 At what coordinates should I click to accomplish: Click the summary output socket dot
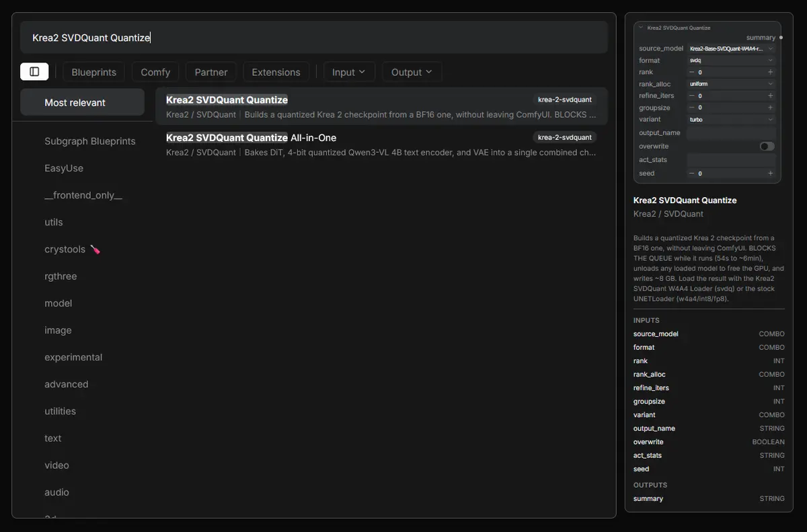tap(780, 38)
